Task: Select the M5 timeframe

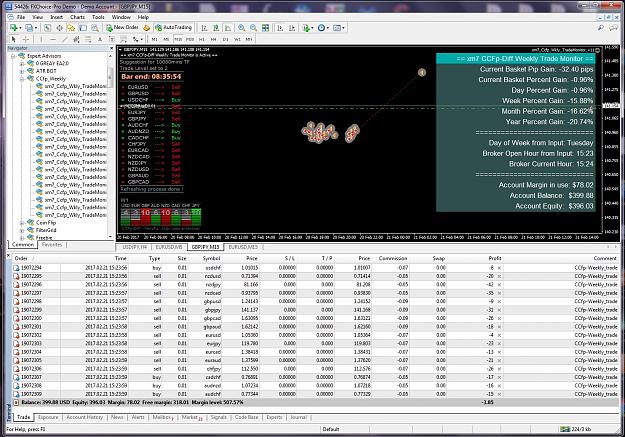Action: click(166, 39)
